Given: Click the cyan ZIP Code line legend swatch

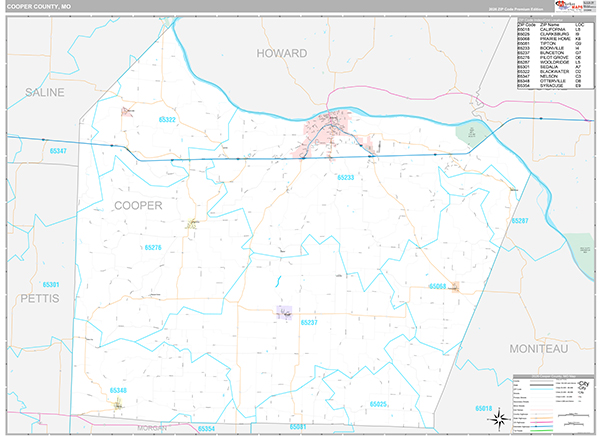Looking at the screenshot, I should coord(541,389).
